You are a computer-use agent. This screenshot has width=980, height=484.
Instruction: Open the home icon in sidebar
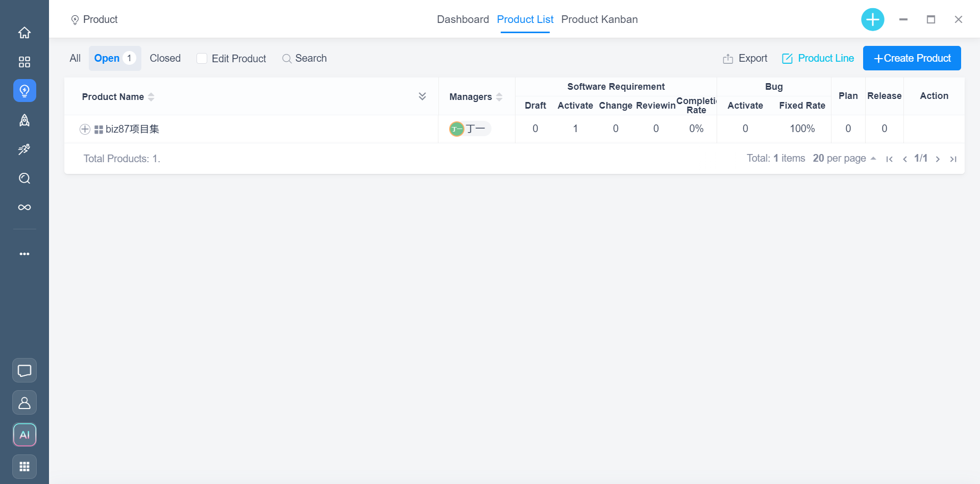[x=24, y=33]
